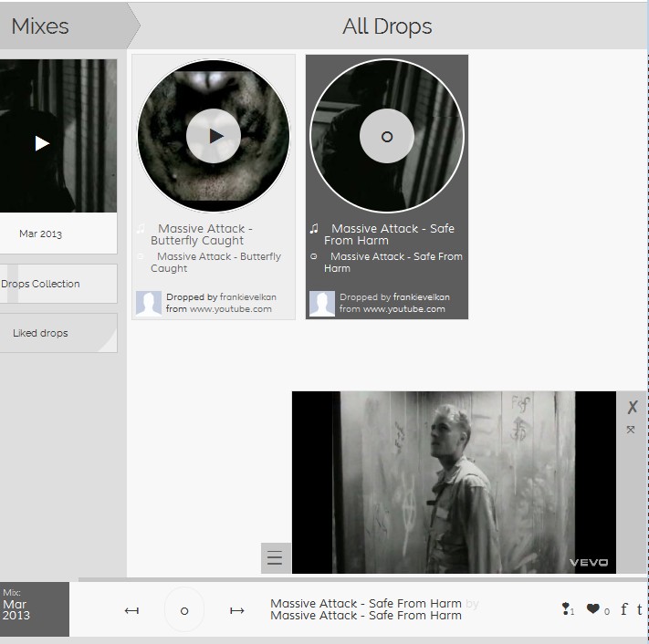The image size is (649, 644).
Task: Select the Mar 2013 mix label
Action: [40, 234]
